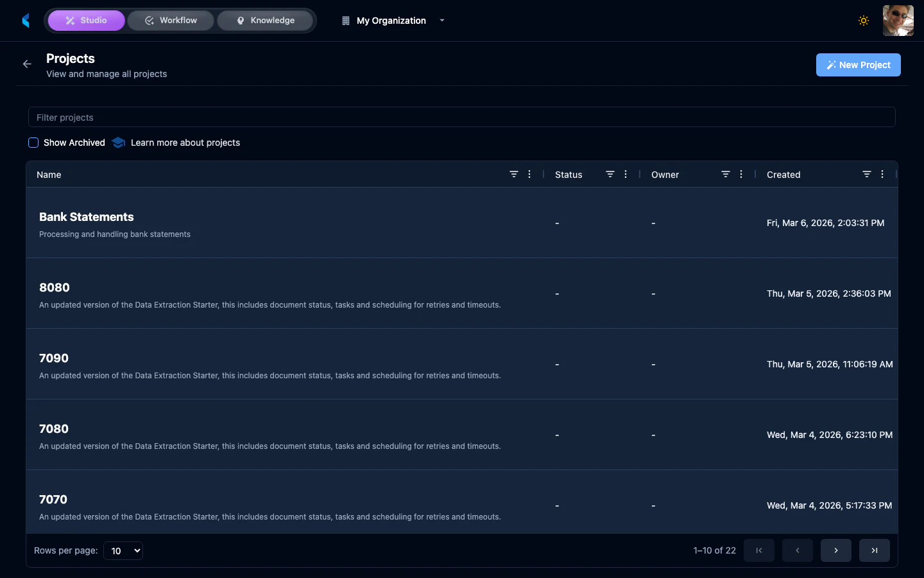924x578 pixels.
Task: Open the Created column options menu
Action: [x=882, y=174]
